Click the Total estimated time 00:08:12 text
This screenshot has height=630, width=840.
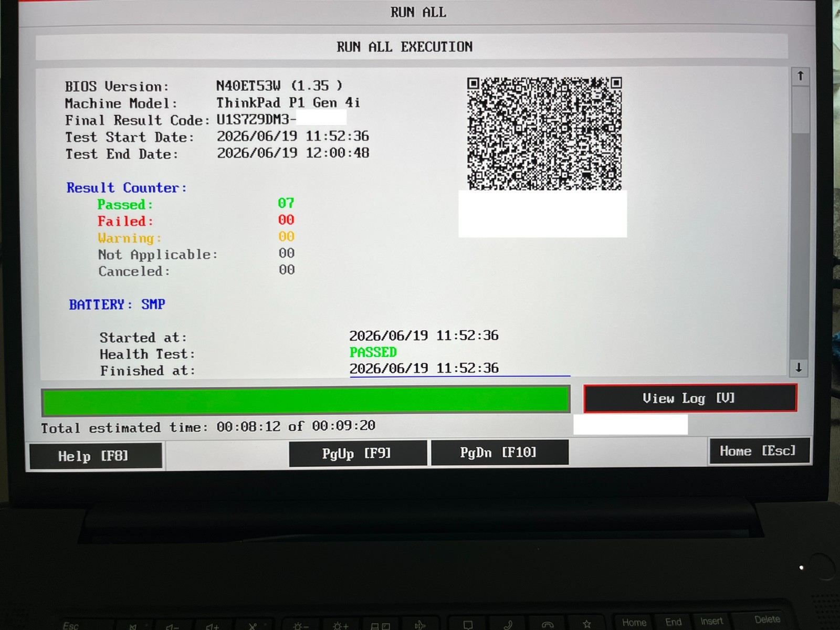point(208,426)
